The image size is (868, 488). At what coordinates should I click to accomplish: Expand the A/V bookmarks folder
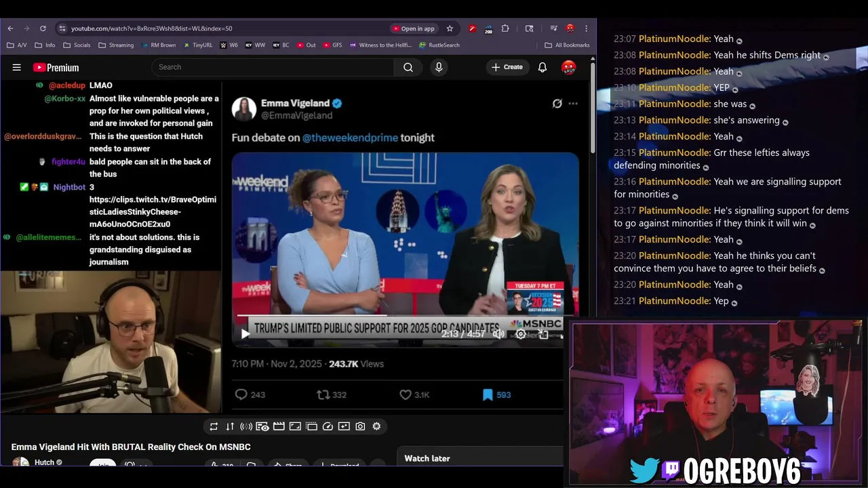(x=17, y=45)
